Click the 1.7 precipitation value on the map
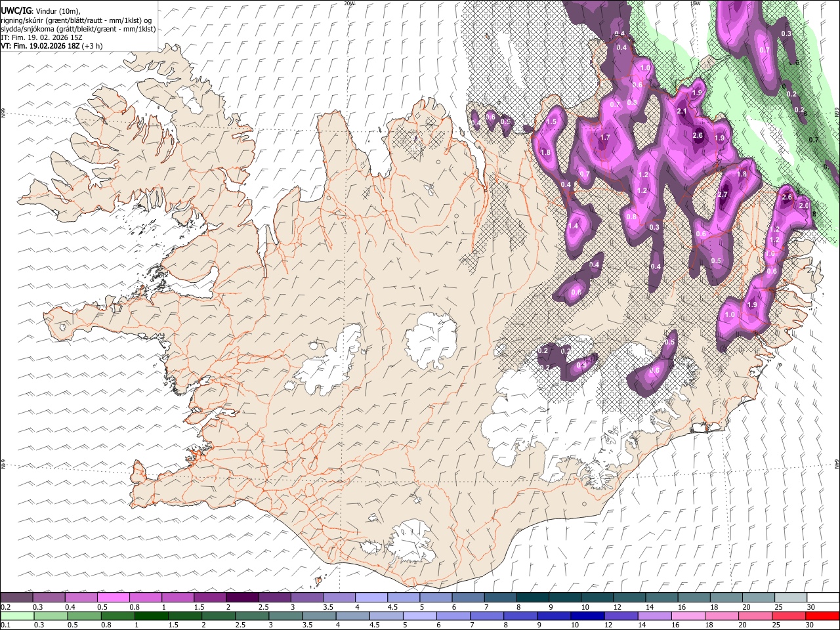The image size is (840, 630). click(x=605, y=138)
